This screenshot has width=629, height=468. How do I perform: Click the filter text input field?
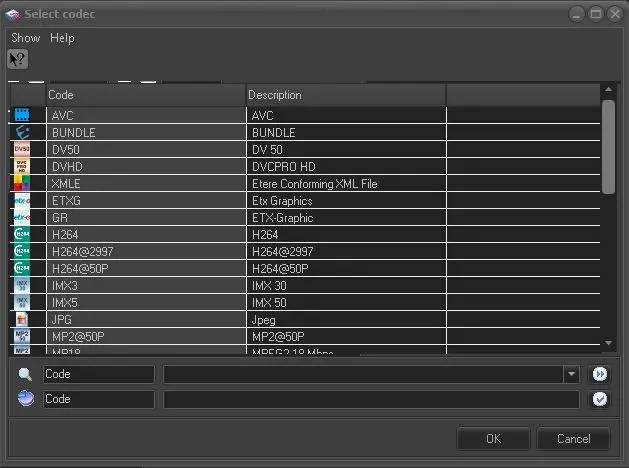(x=371, y=399)
